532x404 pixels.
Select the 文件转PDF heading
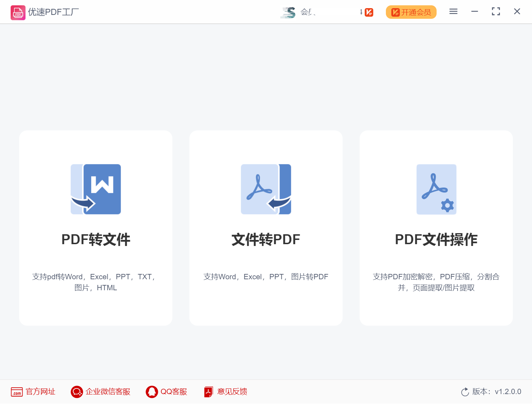pos(266,240)
